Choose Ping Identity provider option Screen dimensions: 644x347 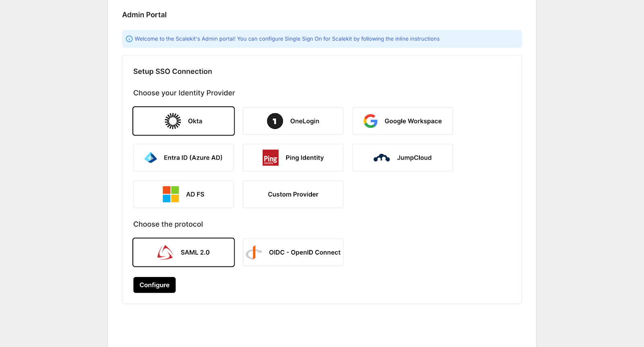point(293,158)
